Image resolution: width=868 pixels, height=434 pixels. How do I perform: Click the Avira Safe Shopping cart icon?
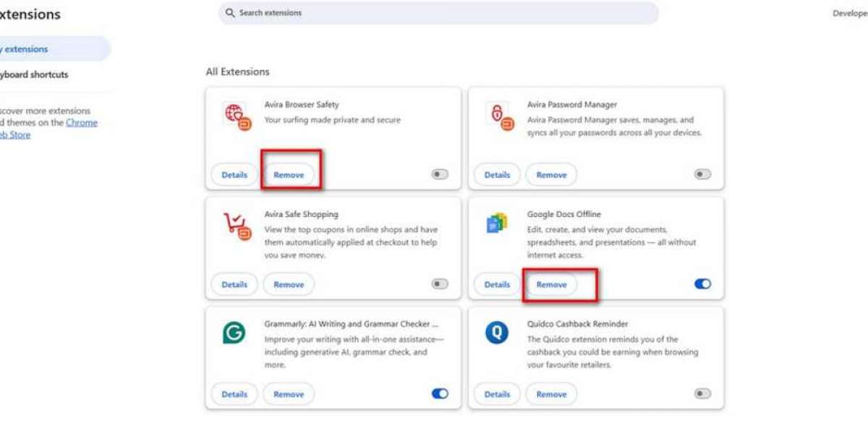click(237, 226)
